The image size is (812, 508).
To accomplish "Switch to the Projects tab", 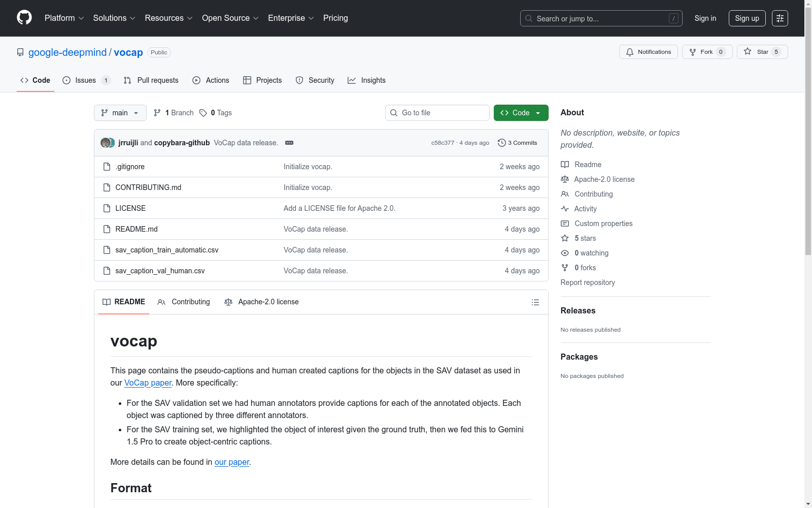I will (x=262, y=80).
